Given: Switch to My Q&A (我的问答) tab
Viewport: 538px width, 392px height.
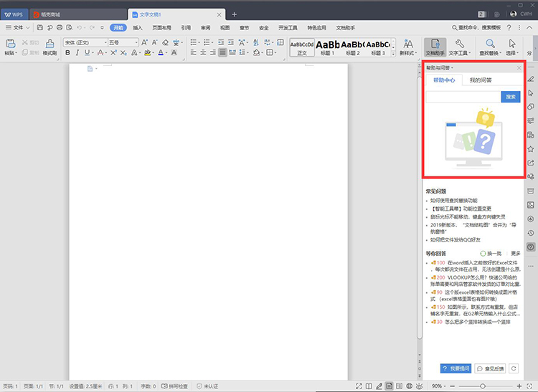Looking at the screenshot, I should [481, 80].
